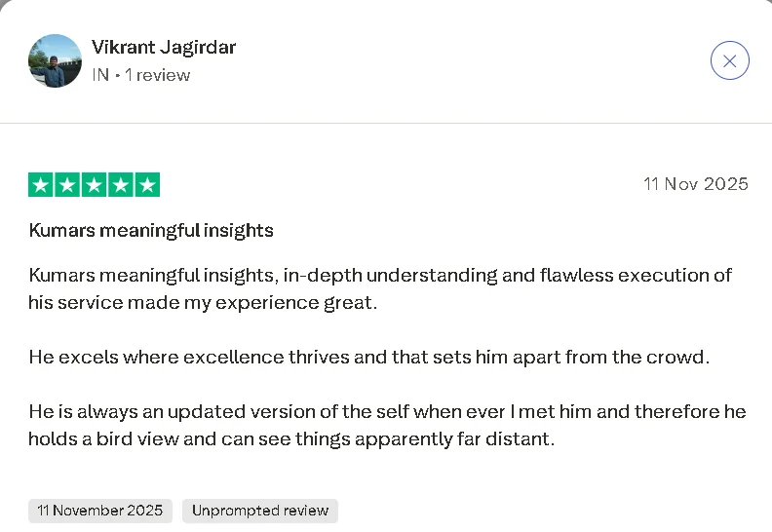Click the "He excels where excellence thrives" sentence
This screenshot has width=772, height=532.
click(x=369, y=357)
